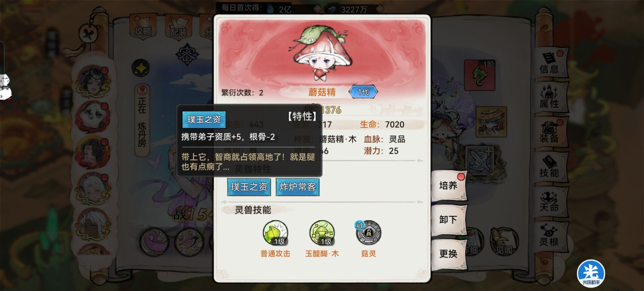644x291 pixels.
Task: Open the 配装 tab
Action: [x=178, y=27]
